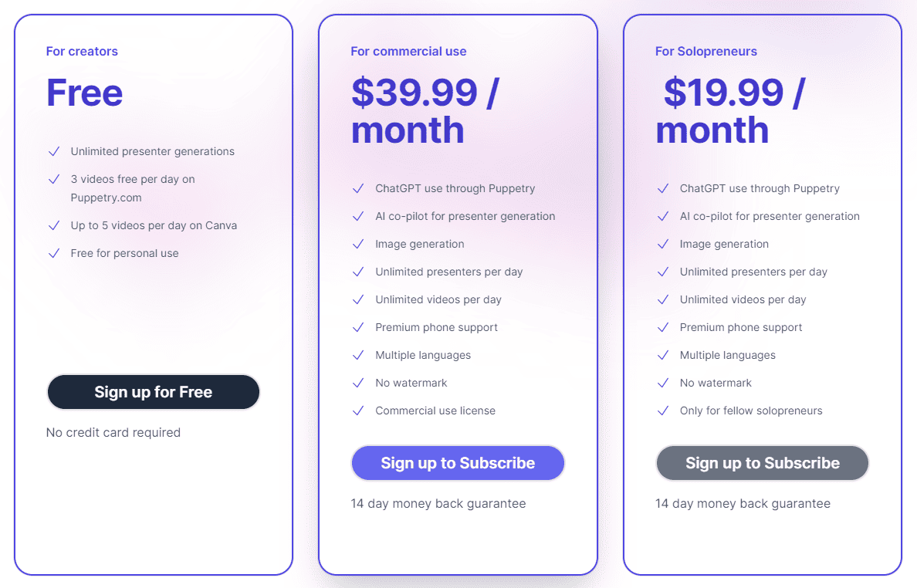Viewport: 917px width, 588px height.
Task: Click the For creators label
Action: pyautogui.click(x=82, y=51)
